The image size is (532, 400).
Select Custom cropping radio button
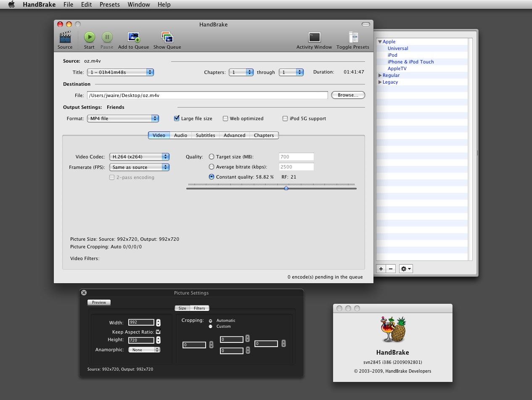[211, 326]
